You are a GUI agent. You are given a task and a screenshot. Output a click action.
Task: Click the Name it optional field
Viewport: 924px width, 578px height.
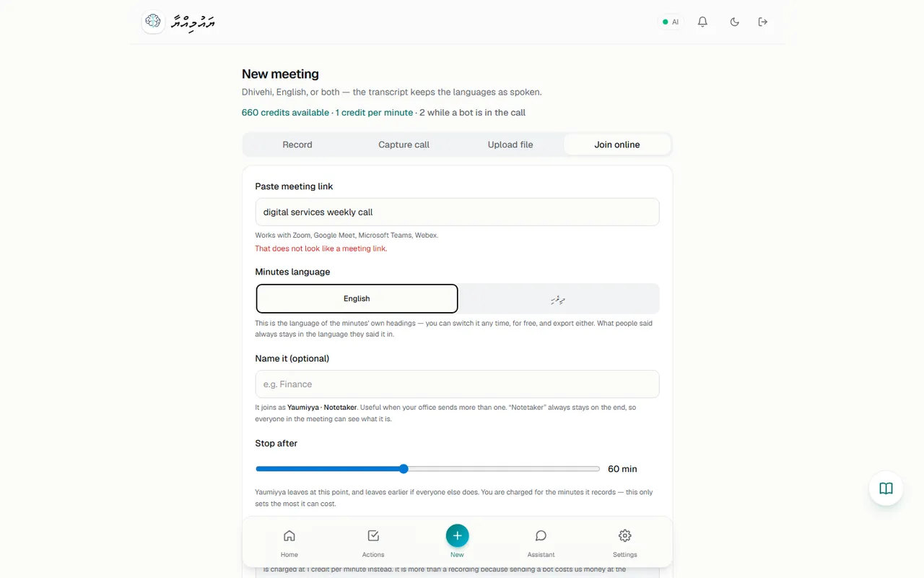[457, 384]
